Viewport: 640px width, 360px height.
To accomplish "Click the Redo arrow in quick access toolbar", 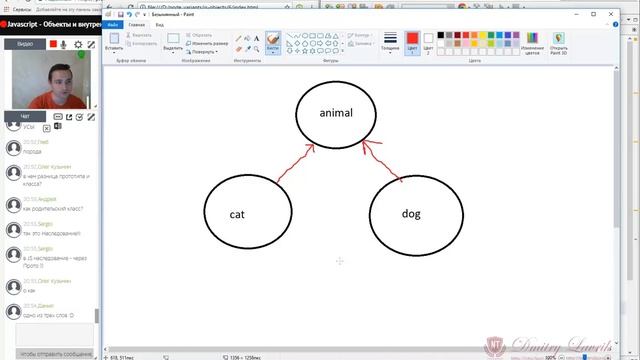I will pyautogui.click(x=138, y=14).
